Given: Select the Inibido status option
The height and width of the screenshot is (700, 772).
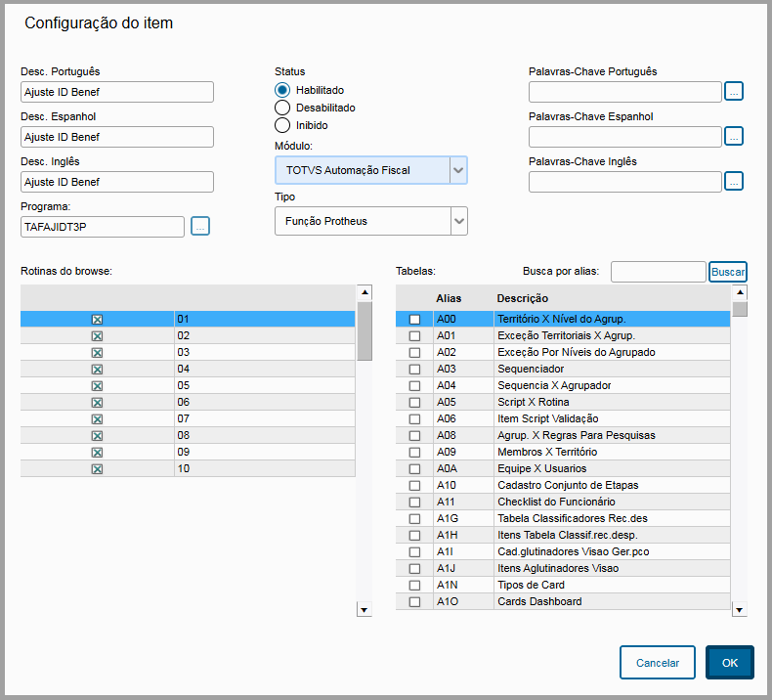Looking at the screenshot, I should coord(282,125).
